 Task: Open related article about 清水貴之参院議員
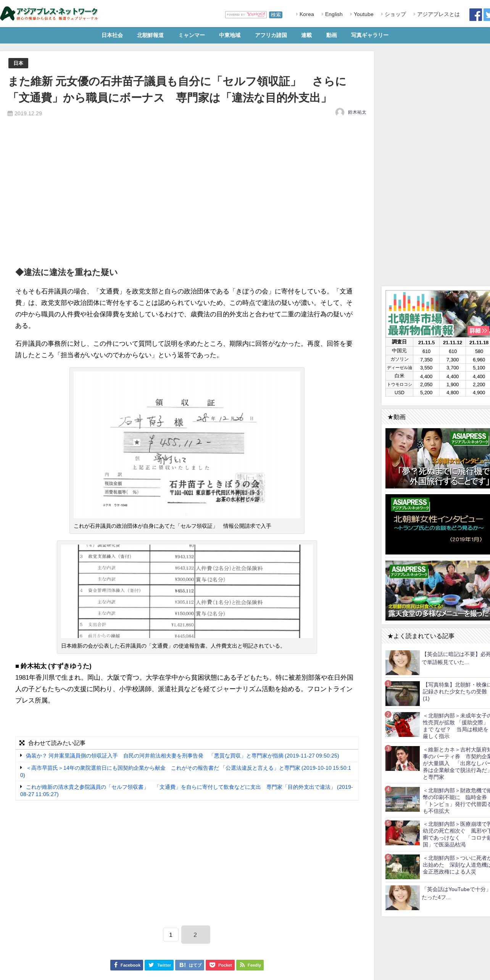[187, 790]
